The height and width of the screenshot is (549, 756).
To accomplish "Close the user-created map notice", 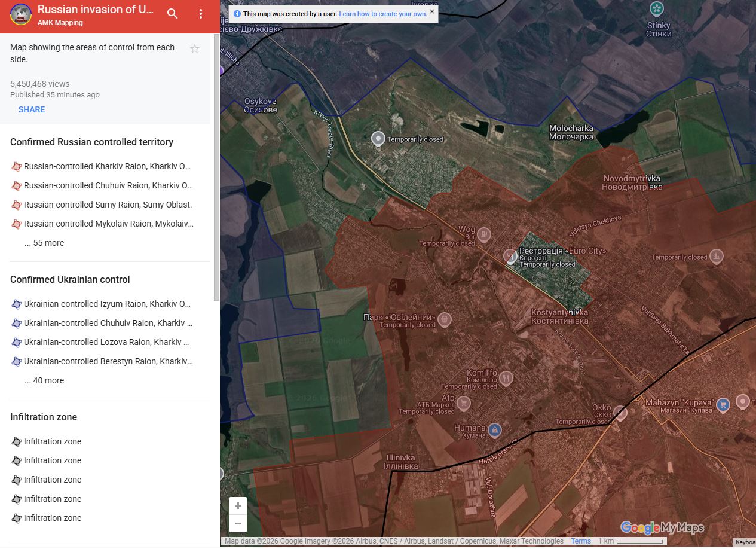I will [x=432, y=11].
